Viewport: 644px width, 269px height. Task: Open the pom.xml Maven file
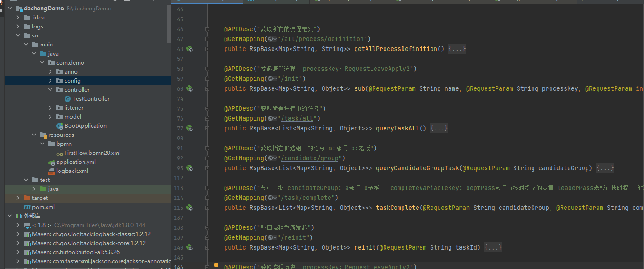[x=43, y=207]
